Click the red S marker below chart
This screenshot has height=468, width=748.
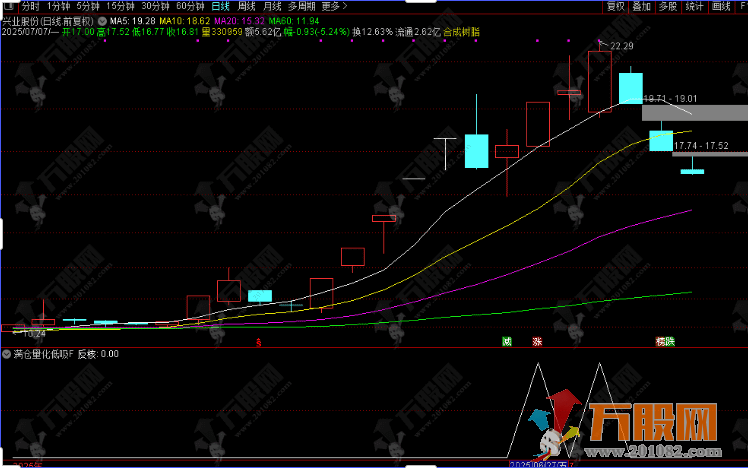point(259,343)
